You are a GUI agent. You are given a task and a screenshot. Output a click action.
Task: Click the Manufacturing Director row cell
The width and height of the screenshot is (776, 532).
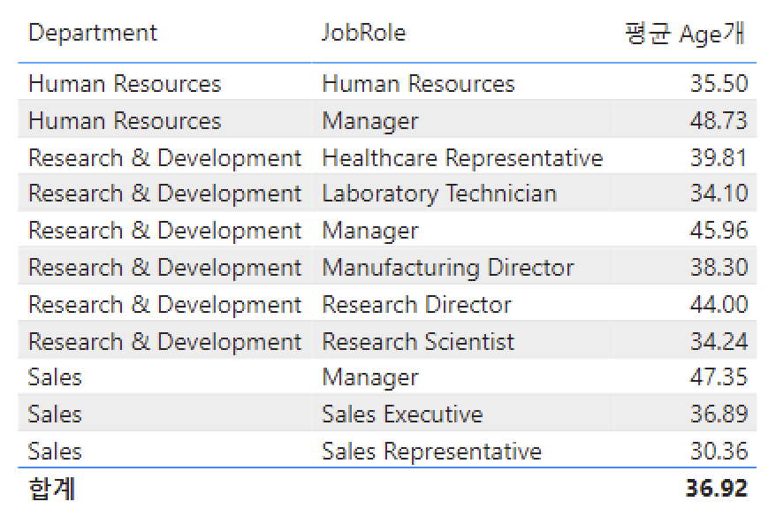pyautogui.click(x=447, y=268)
